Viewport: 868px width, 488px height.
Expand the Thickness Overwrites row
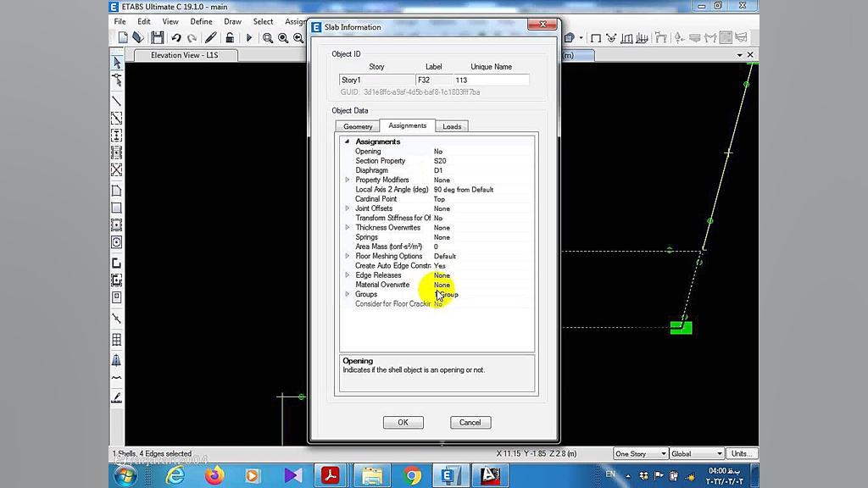tap(348, 227)
